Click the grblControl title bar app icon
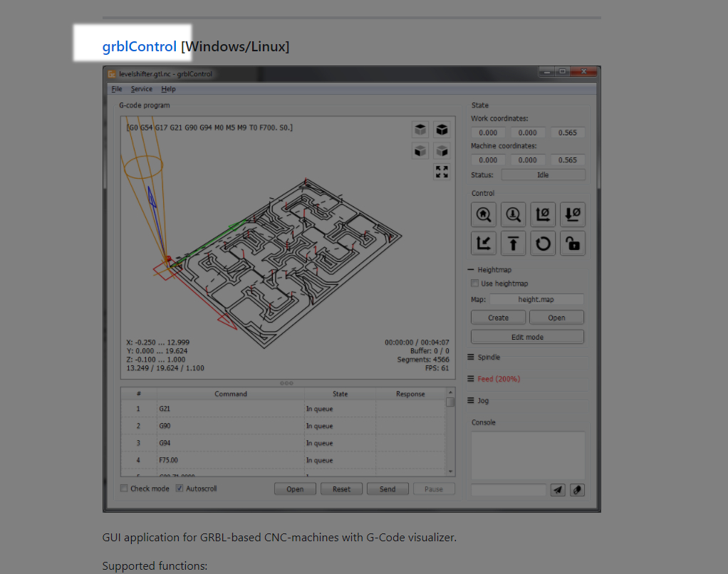 pos(111,74)
